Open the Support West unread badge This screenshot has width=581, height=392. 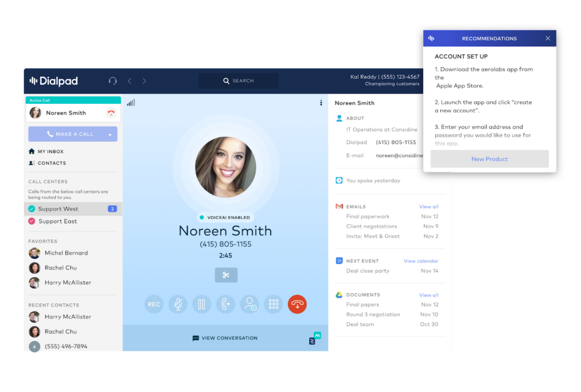coord(112,209)
